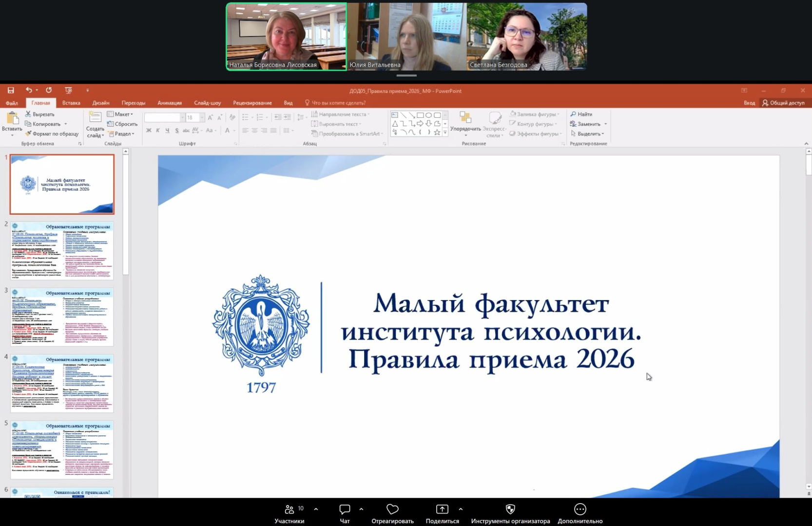
Task: Toggle bold (Ж) formatting
Action: click(x=148, y=131)
